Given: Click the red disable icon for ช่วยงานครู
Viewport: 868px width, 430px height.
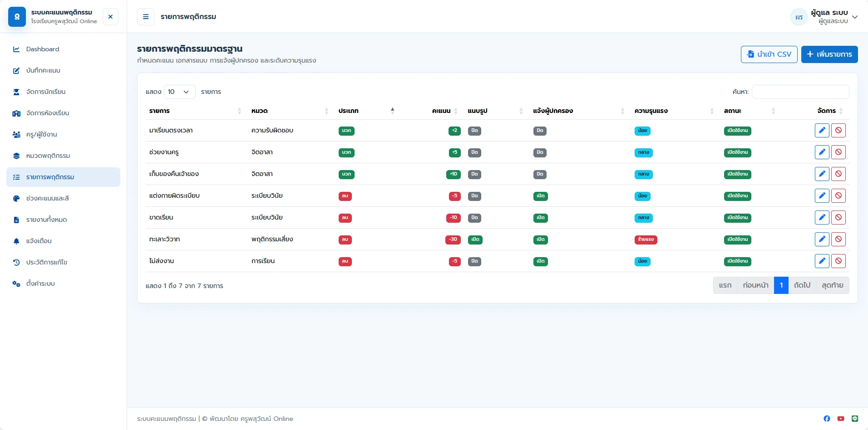Looking at the screenshot, I should (838, 152).
